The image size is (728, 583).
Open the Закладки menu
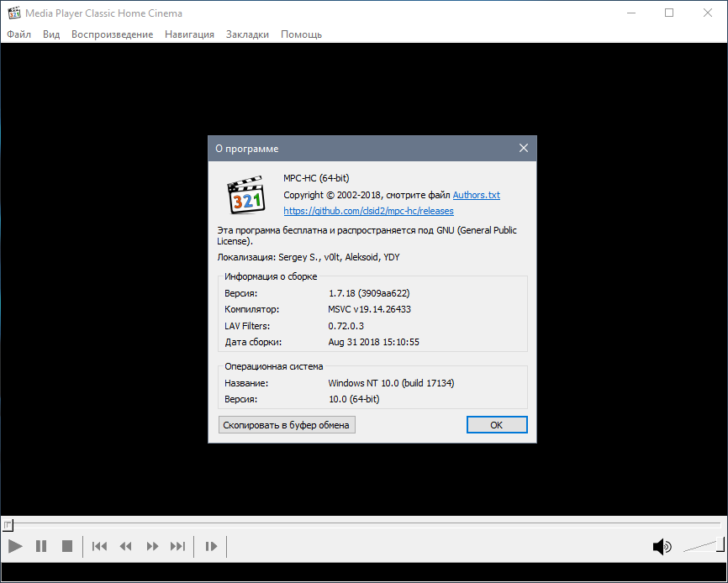pos(247,34)
